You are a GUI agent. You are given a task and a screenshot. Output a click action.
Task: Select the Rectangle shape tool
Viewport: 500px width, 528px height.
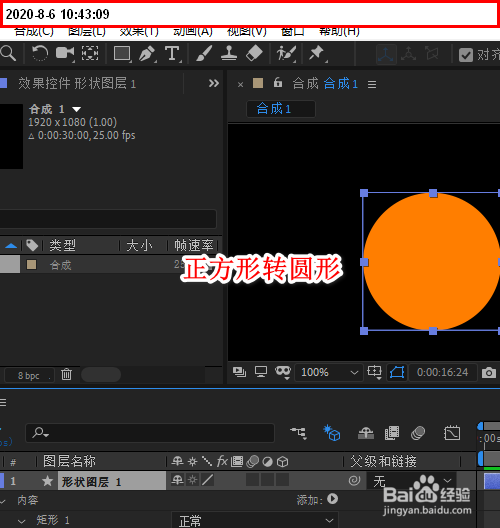(x=122, y=54)
